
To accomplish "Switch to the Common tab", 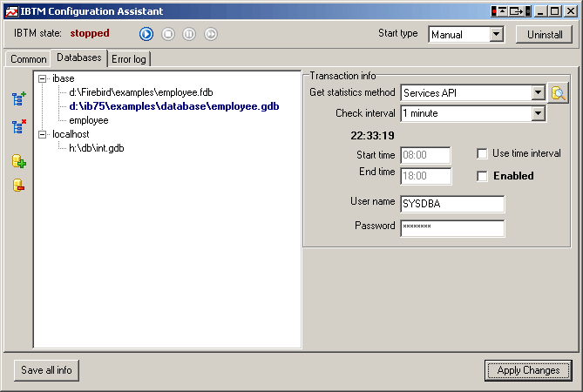I will point(28,59).
